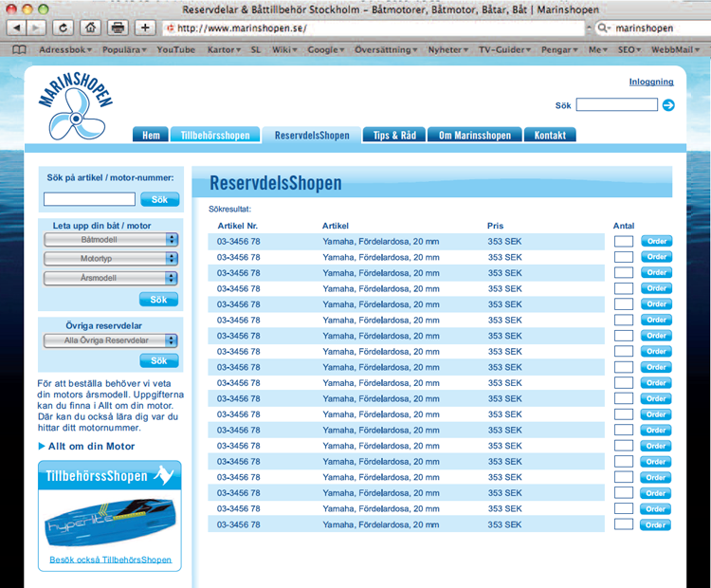Go to Om Marinsshopen tab

(474, 135)
